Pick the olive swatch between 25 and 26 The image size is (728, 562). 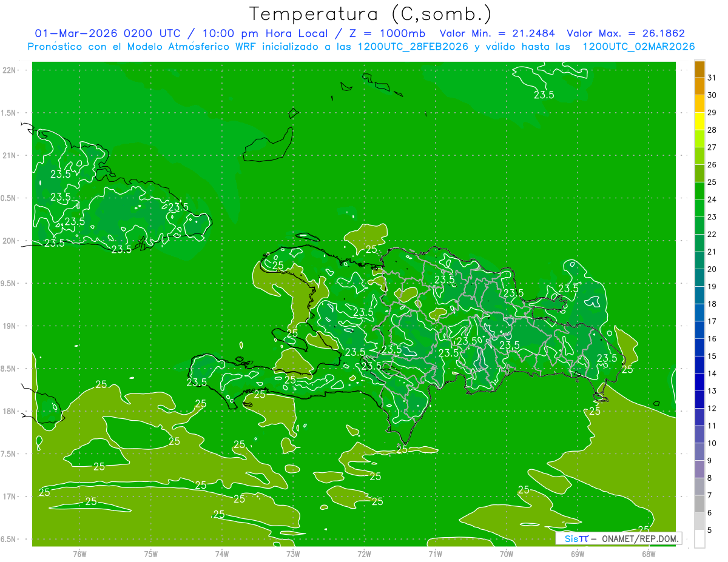[x=699, y=173]
